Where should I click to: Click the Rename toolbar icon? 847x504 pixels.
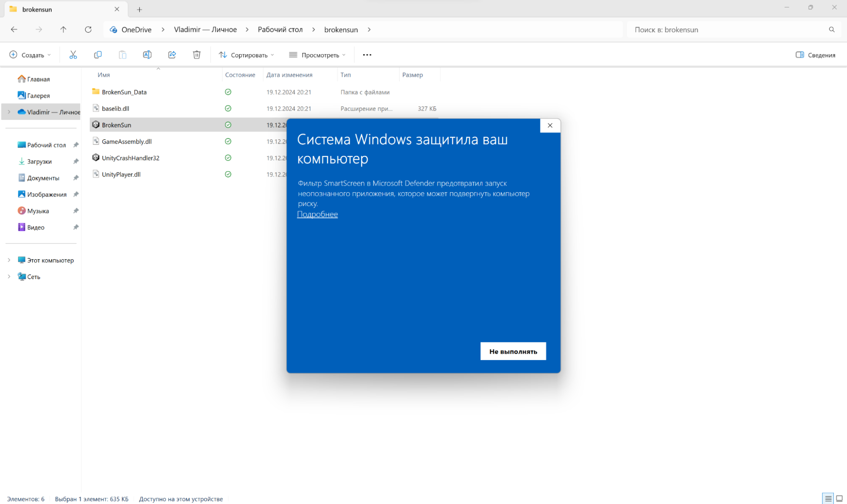tap(147, 55)
